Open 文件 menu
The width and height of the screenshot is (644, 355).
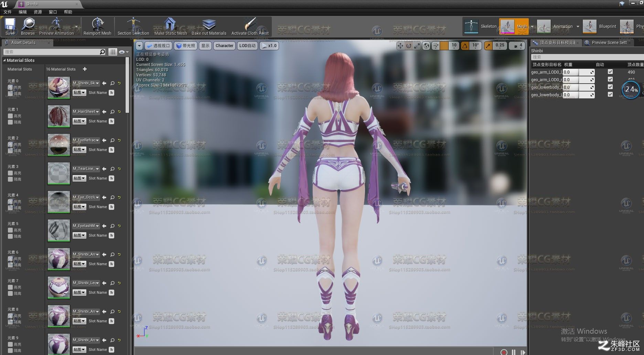8,12
